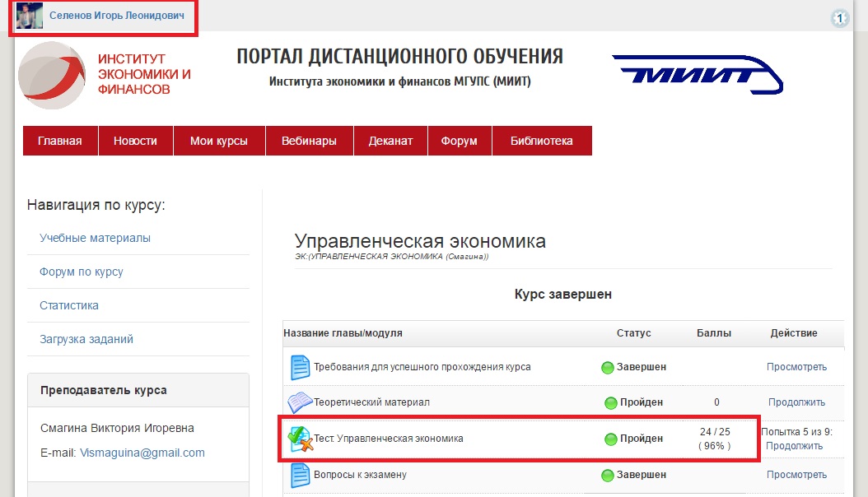The height and width of the screenshot is (497, 868).
Task: Open the Статистика sidebar link
Action: (68, 305)
